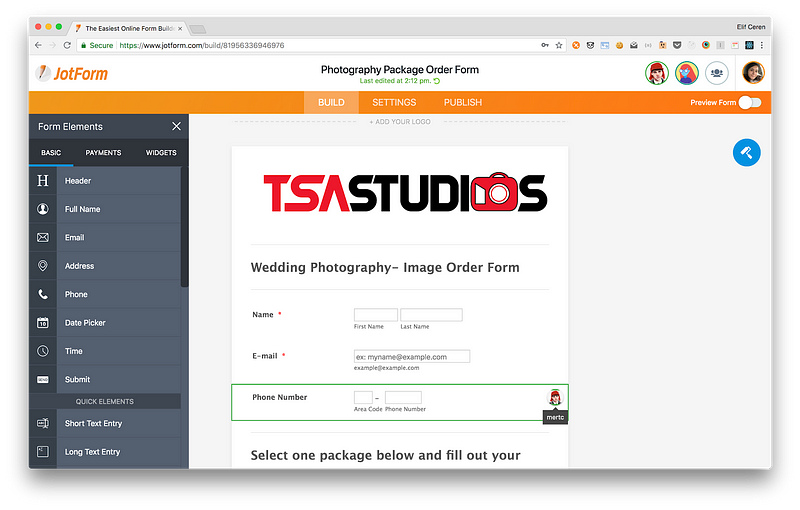Click the JotForm logo
This screenshot has width=800, height=510.
click(71, 73)
